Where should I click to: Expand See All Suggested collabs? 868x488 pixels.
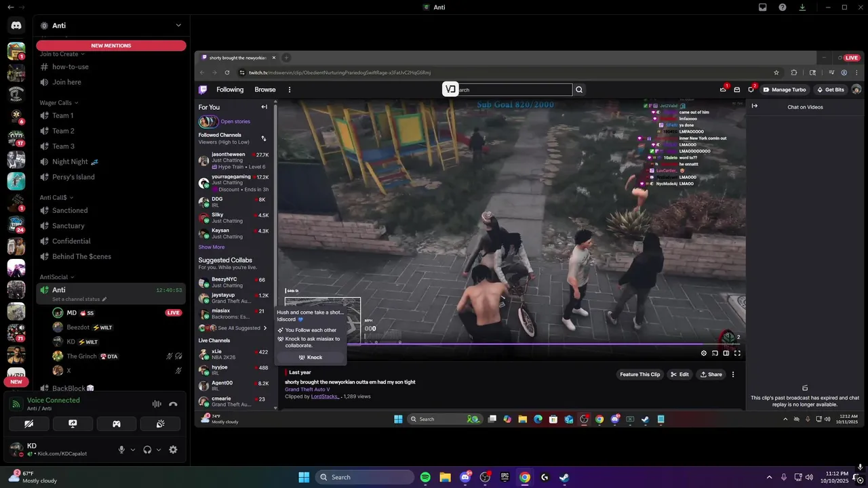[233, 328]
